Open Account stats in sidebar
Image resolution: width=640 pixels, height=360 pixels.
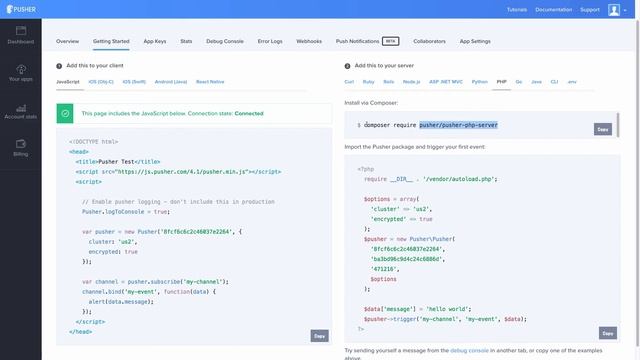(21, 111)
